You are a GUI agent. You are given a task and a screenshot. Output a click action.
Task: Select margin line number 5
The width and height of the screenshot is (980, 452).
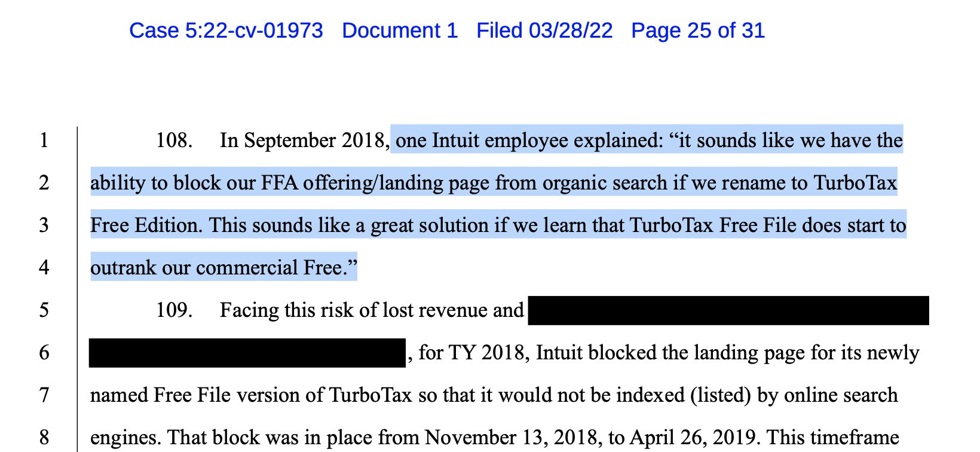[44, 310]
